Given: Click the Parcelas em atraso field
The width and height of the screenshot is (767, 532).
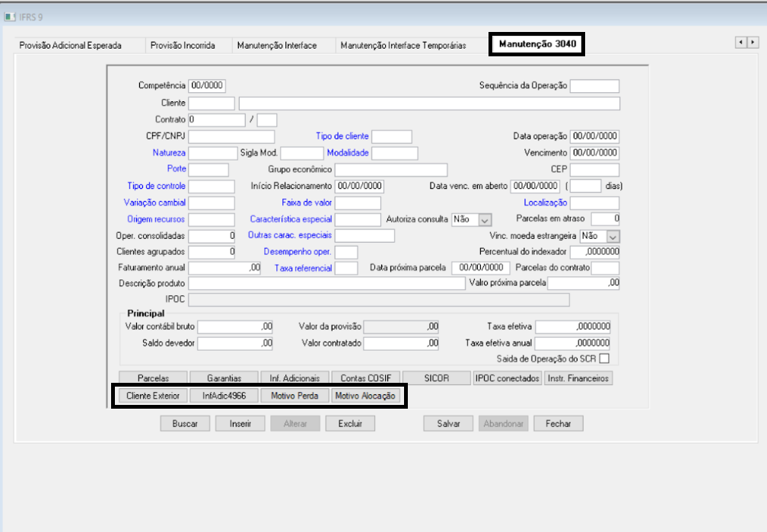Looking at the screenshot, I should pyautogui.click(x=605, y=219).
